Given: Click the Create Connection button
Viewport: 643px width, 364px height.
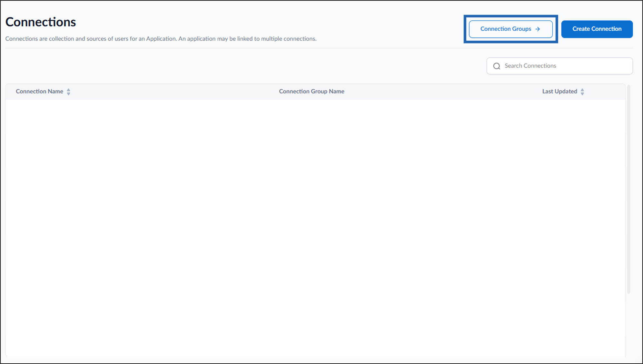Looking at the screenshot, I should [597, 29].
